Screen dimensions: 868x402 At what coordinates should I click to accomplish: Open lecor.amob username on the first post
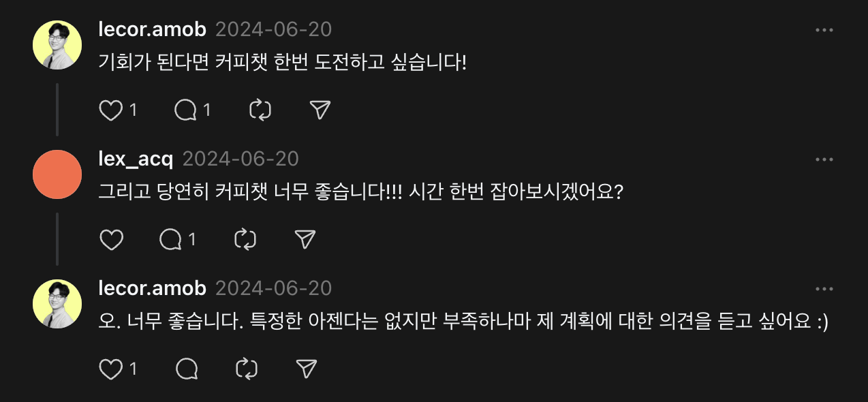153,30
